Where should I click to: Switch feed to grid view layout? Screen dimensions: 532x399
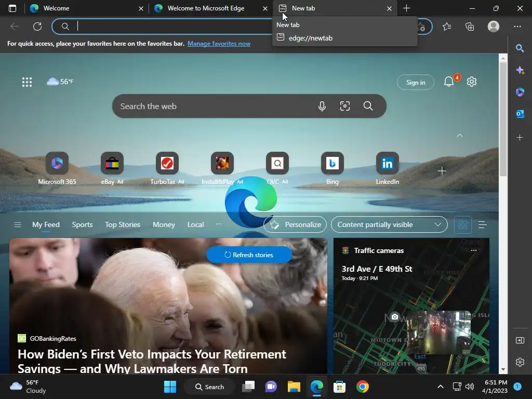click(463, 224)
